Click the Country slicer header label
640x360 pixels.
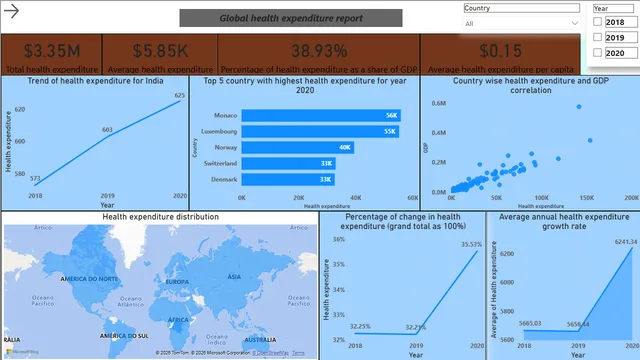pos(522,8)
